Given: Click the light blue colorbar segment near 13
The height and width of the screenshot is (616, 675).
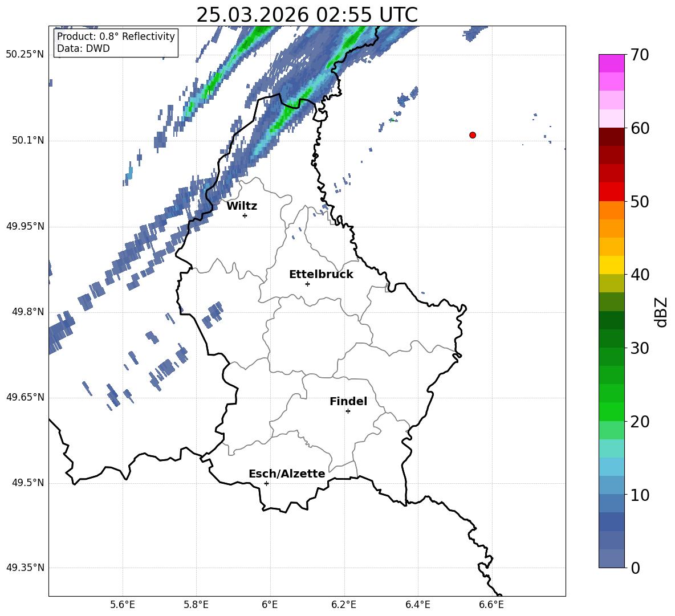Looking at the screenshot, I should pyautogui.click(x=611, y=467).
